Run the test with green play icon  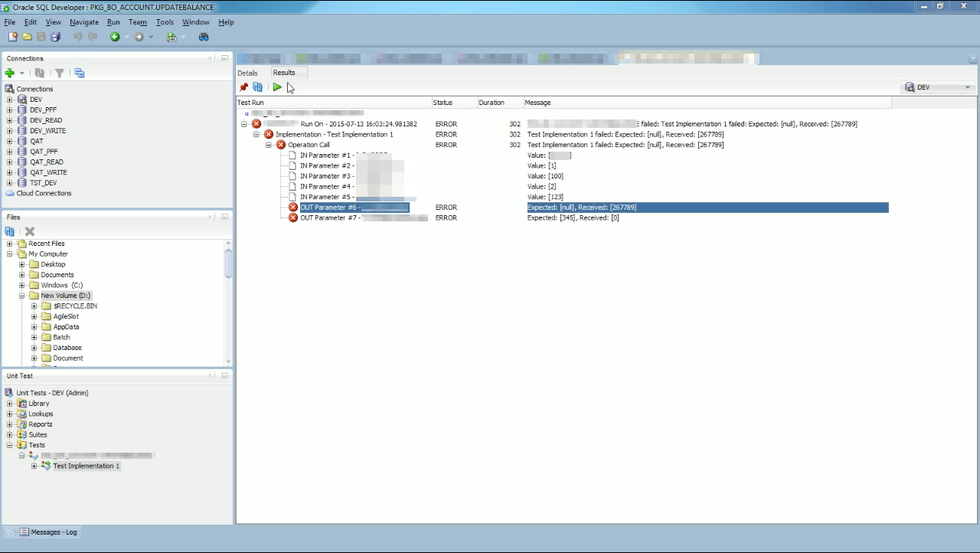[x=277, y=87]
